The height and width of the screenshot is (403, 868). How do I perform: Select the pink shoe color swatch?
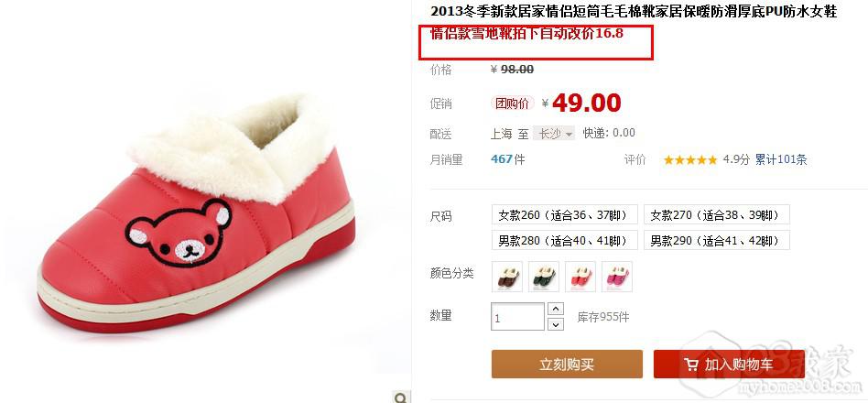pos(617,277)
